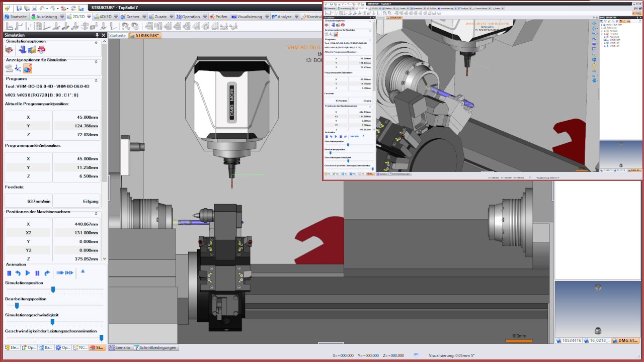Open the Szenario tab below the viewport
This screenshot has width=644, height=362.
[120, 347]
